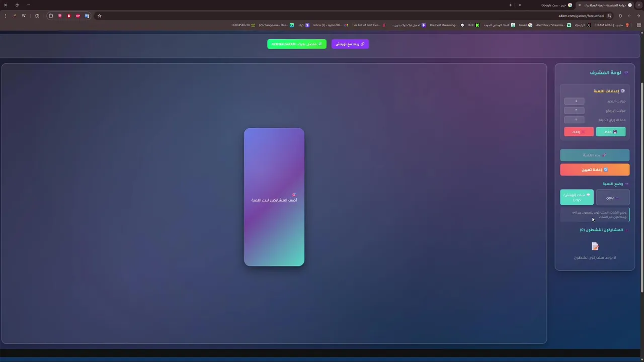Open the tab search dropdown arrow

coord(638,5)
